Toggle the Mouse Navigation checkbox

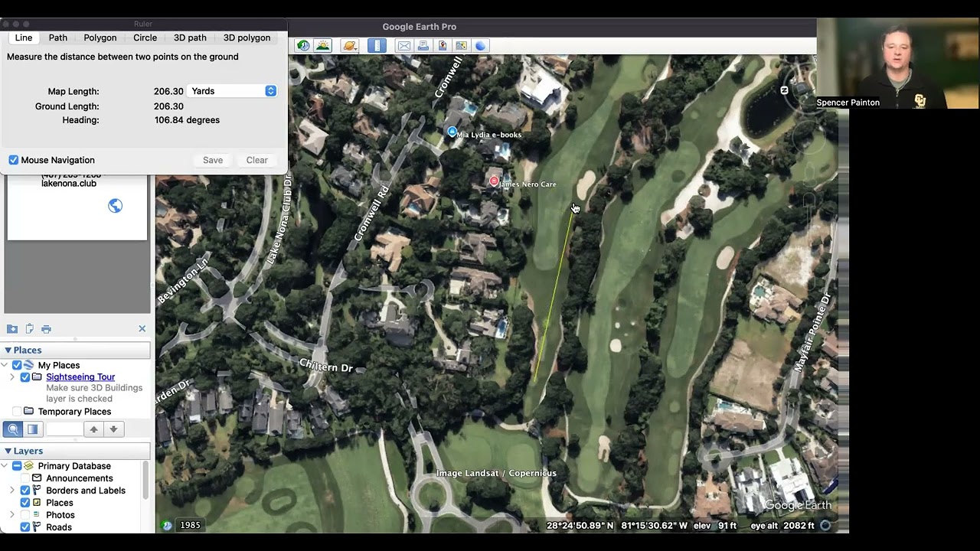pos(14,160)
